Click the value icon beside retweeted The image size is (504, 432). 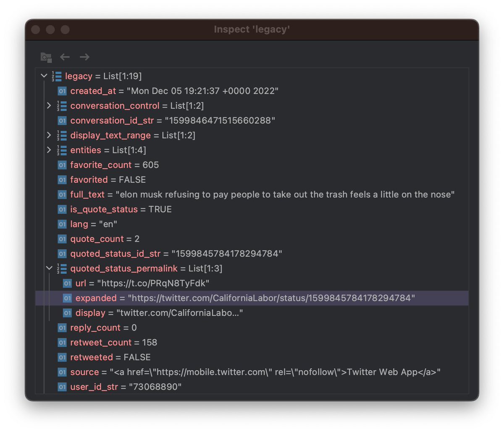(62, 357)
